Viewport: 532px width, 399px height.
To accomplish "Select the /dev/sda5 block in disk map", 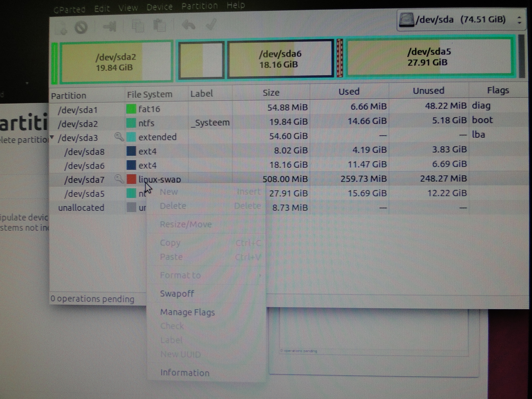I will [429, 57].
